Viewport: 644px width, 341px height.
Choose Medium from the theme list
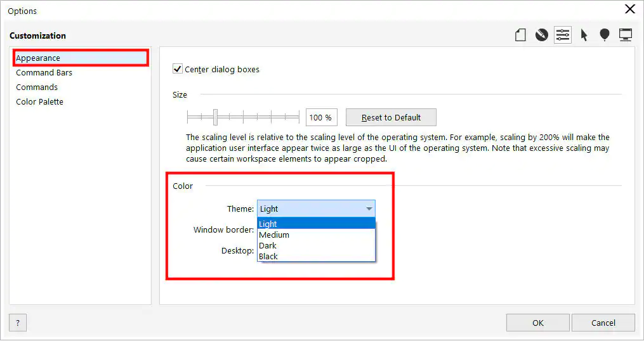pos(274,235)
